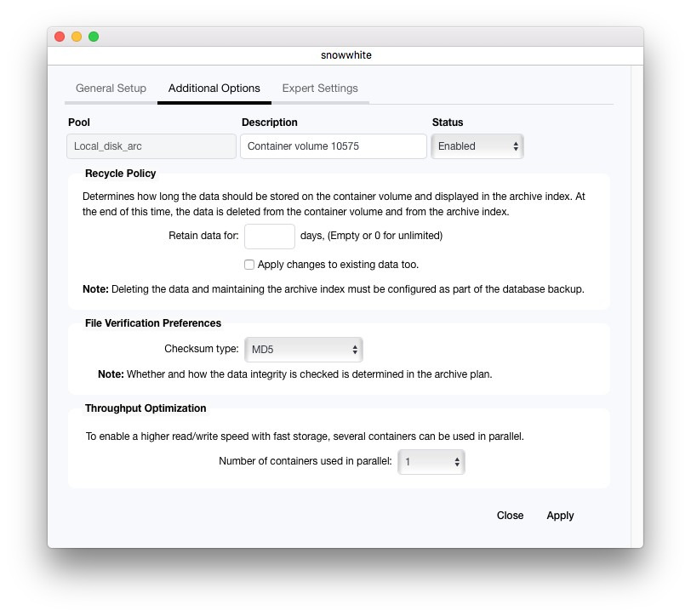Screen dimensions: 691x616
Task: Open the Status dropdown set to Enabled
Action: (x=477, y=146)
